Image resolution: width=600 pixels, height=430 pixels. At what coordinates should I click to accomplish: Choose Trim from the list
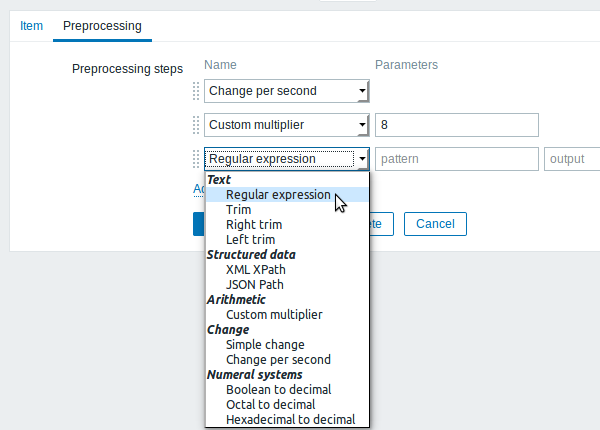pyautogui.click(x=238, y=210)
